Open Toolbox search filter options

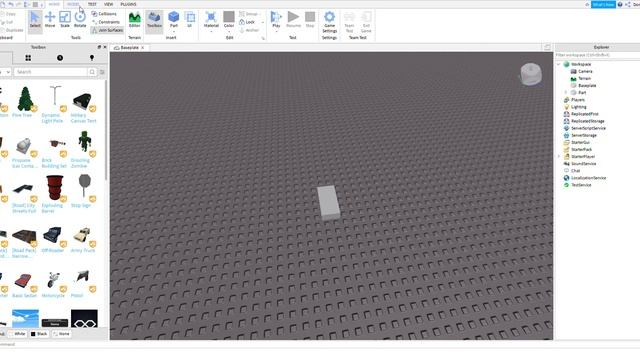[102, 72]
